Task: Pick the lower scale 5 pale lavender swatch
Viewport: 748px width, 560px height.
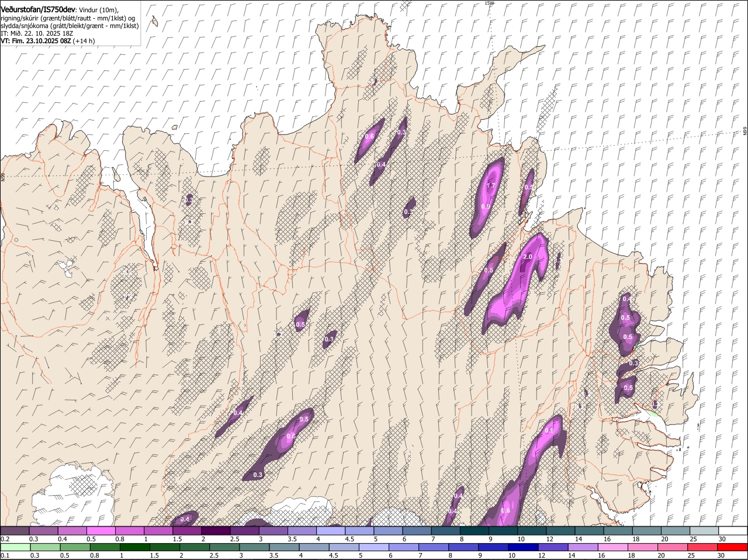Action: point(373,548)
